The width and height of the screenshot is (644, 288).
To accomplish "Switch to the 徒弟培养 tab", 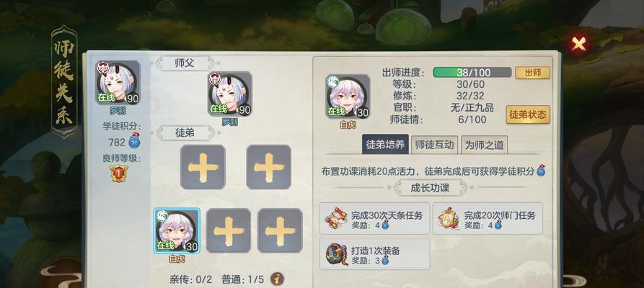I will pos(385,145).
